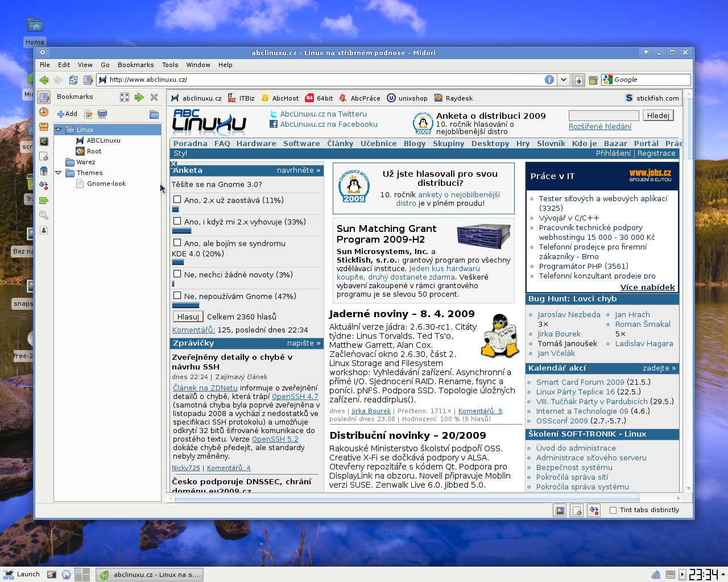Open the Extensions puzzle-piece icon in sidebar
Screen dimensions: 728x582
(44, 201)
